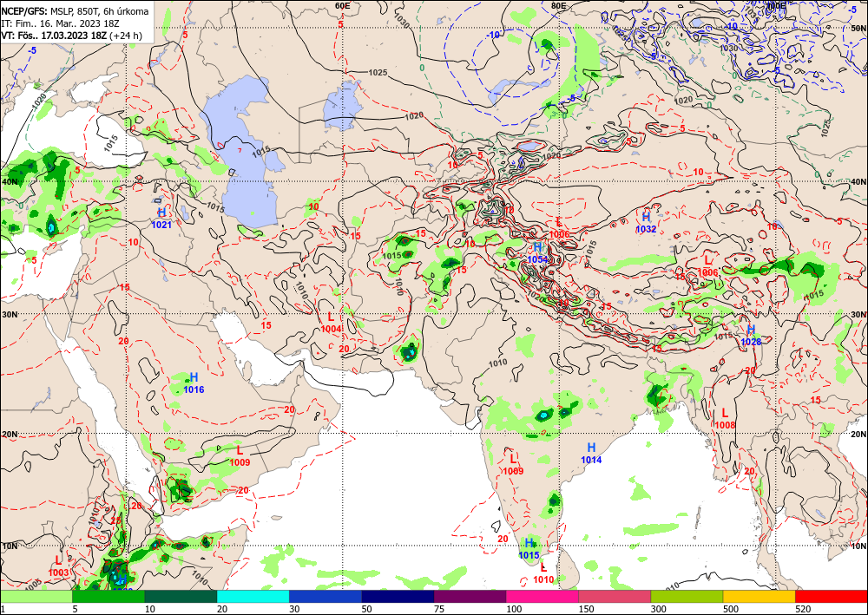
Task: Click the medium green 5–10 legend swatch
Action: 108,596
